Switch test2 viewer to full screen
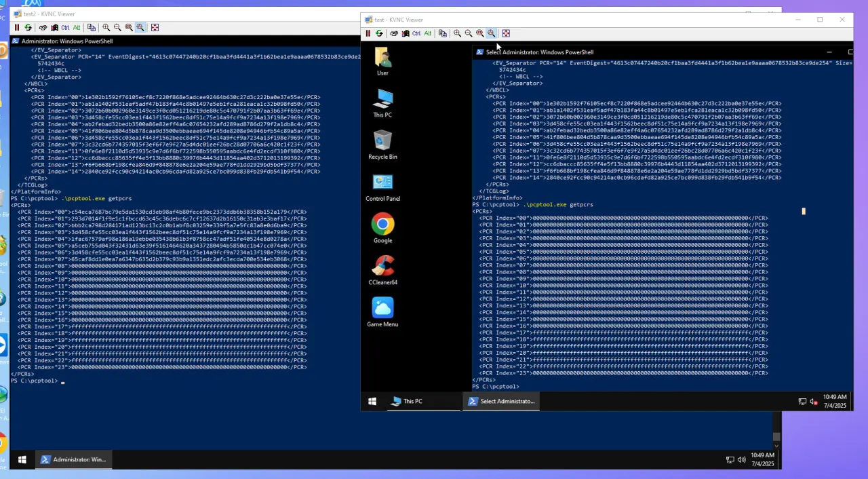The width and height of the screenshot is (868, 479). pyautogui.click(x=155, y=28)
